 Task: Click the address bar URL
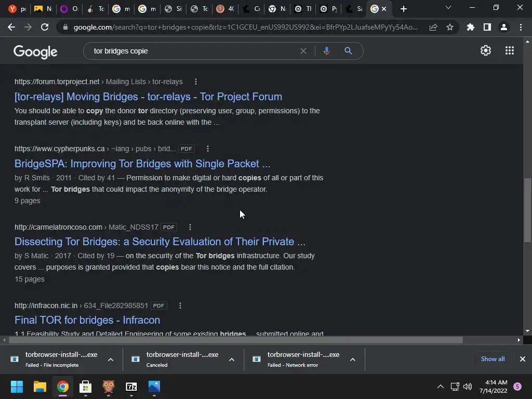(246, 27)
